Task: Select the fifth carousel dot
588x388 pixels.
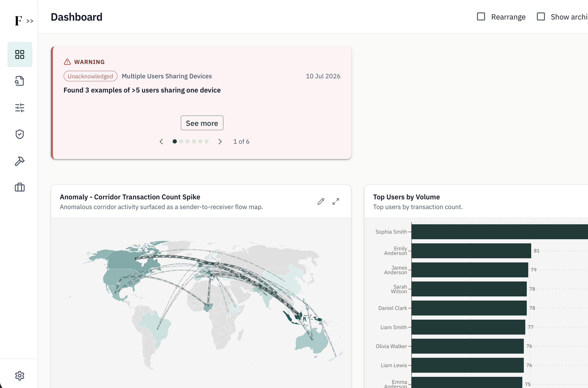Action: pos(200,141)
